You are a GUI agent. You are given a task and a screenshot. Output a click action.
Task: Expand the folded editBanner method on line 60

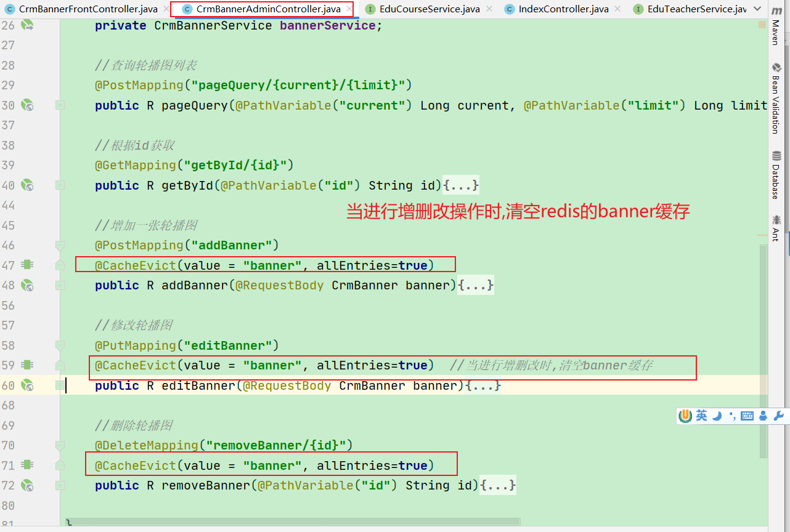[60, 385]
